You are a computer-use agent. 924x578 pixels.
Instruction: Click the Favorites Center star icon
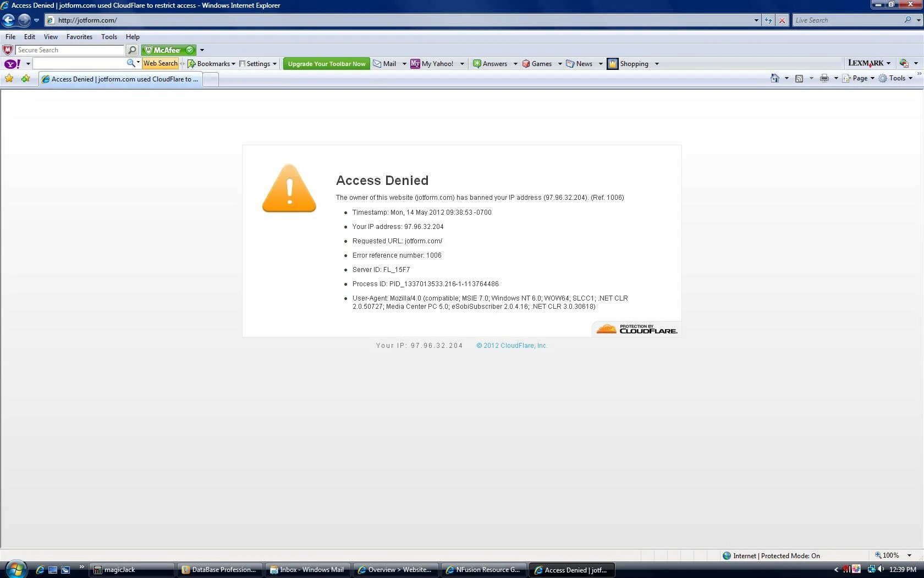(9, 79)
